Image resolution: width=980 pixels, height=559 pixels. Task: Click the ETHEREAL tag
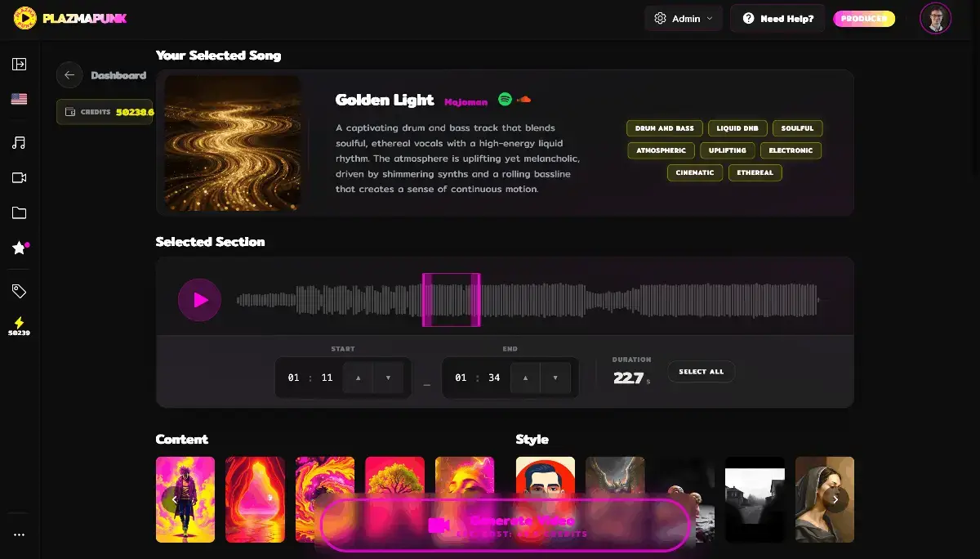click(x=755, y=172)
